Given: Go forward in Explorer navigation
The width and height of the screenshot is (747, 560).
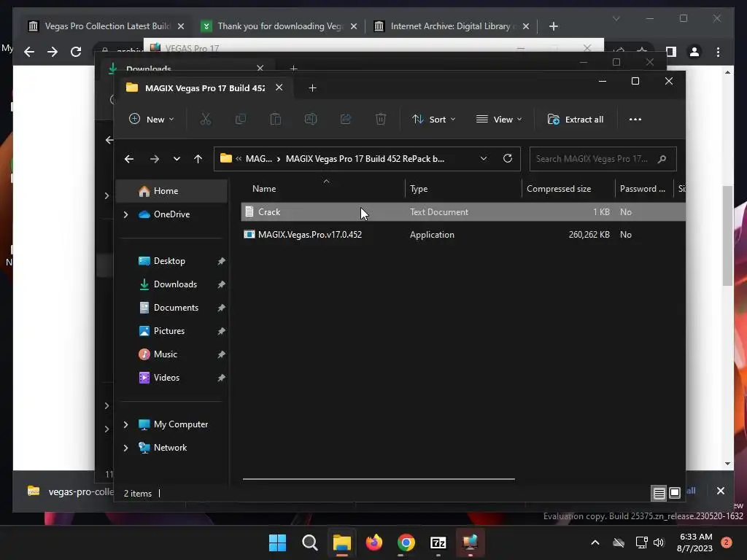Looking at the screenshot, I should [155, 159].
